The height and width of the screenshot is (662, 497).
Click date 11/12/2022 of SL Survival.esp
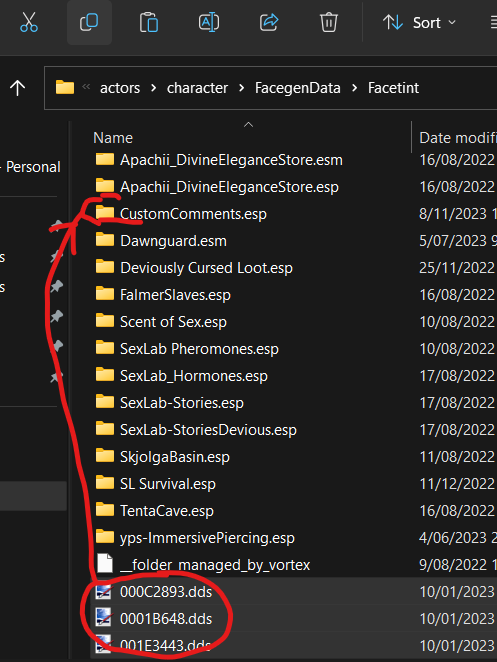(x=458, y=484)
